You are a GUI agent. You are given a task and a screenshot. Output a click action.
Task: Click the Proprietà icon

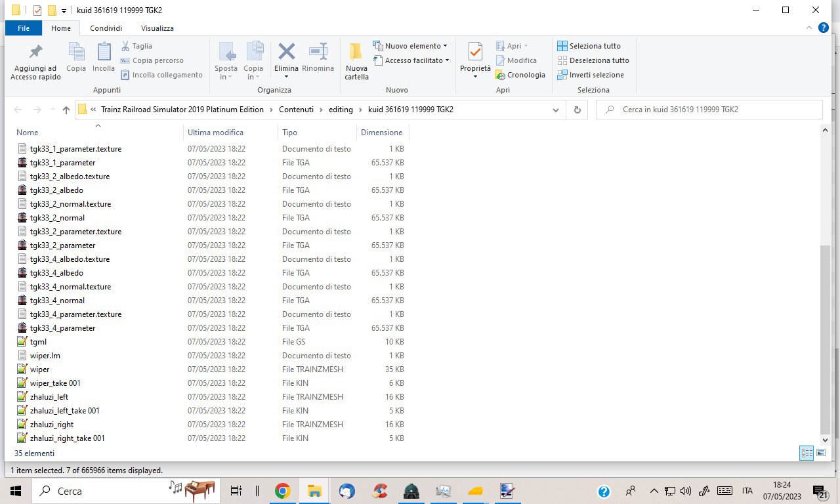pyautogui.click(x=475, y=53)
